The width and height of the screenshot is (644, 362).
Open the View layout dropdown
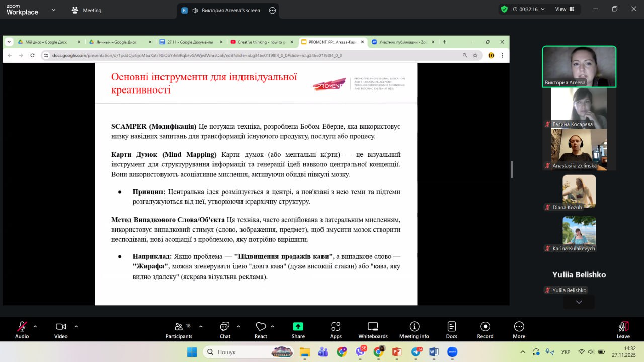point(564,9)
